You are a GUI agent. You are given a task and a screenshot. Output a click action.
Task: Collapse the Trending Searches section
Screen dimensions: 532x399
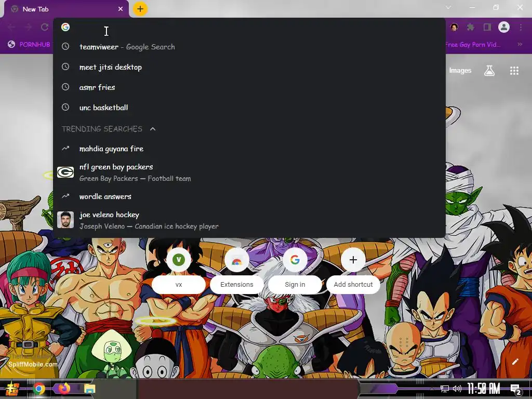click(x=153, y=129)
